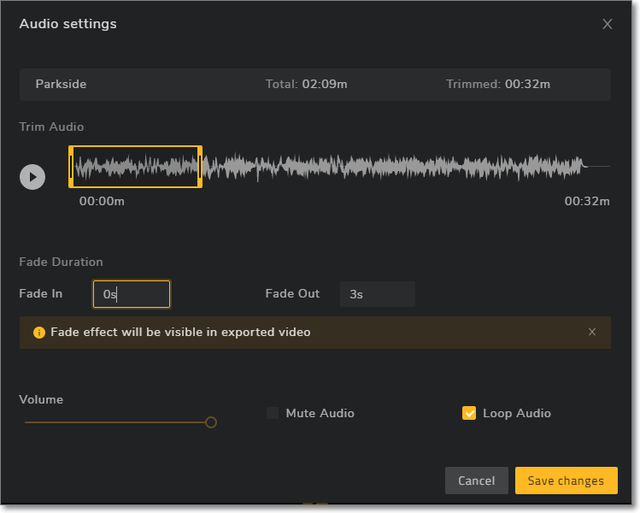Enable the Mute Audio checkbox
This screenshot has width=640, height=513.
pyautogui.click(x=273, y=413)
